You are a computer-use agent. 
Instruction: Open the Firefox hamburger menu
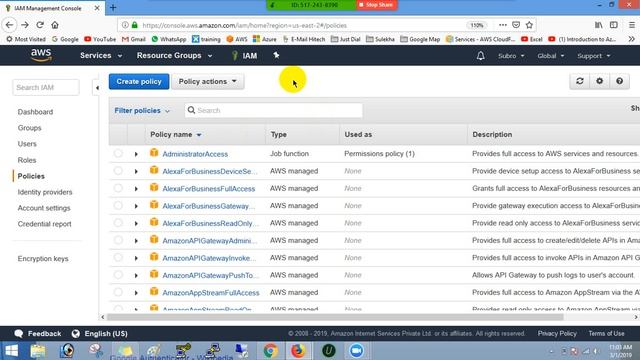click(631, 25)
